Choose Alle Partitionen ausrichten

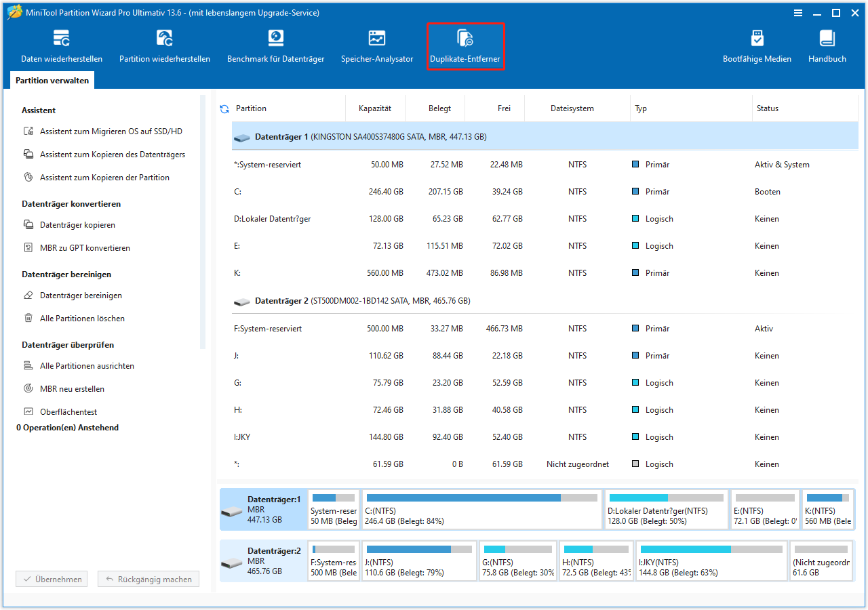pyautogui.click(x=79, y=366)
